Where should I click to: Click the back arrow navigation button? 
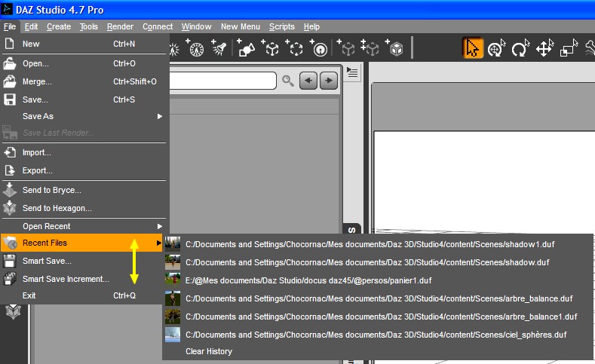point(308,81)
